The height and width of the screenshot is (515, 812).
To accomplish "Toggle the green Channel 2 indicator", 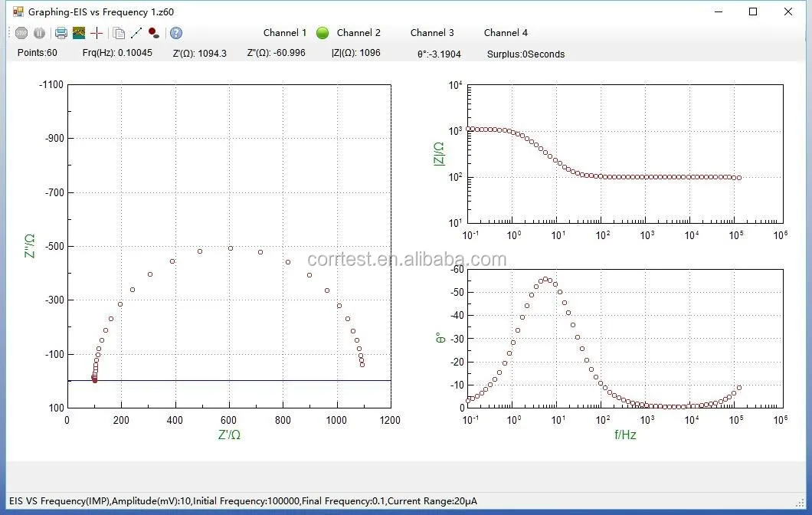I will 323,33.
